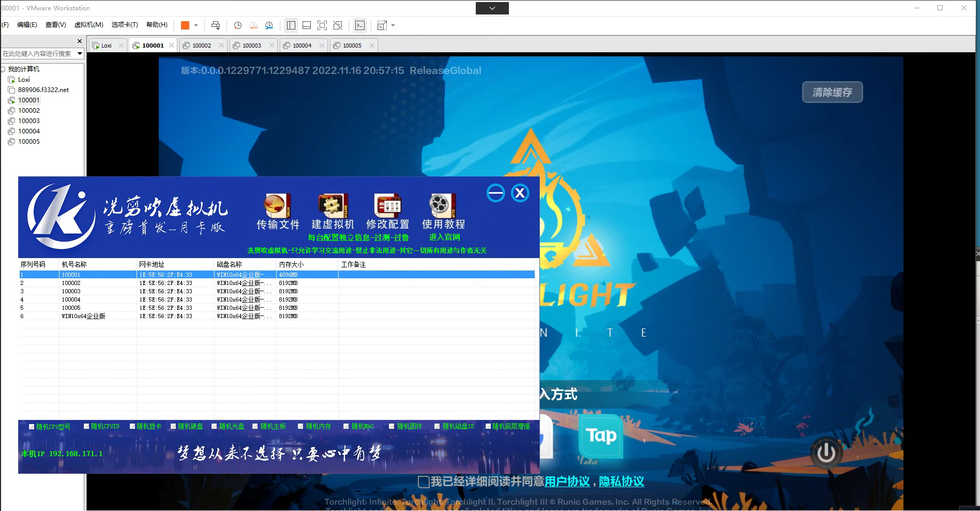Click the 内存大小 column header

307,264
